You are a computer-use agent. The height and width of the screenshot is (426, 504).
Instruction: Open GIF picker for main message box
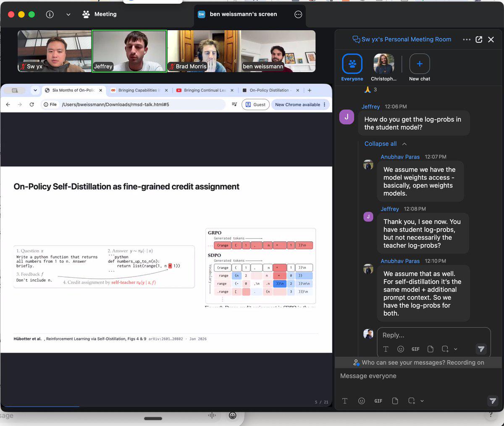[x=378, y=401]
